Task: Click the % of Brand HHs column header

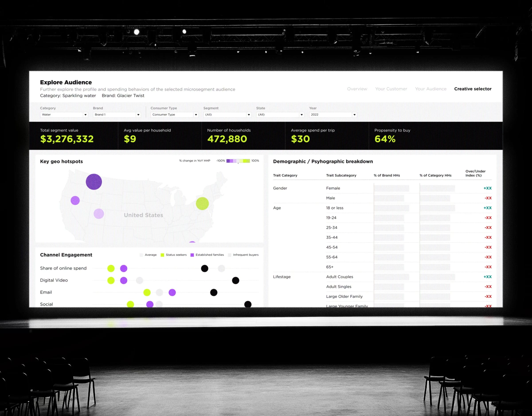Action: [x=387, y=175]
